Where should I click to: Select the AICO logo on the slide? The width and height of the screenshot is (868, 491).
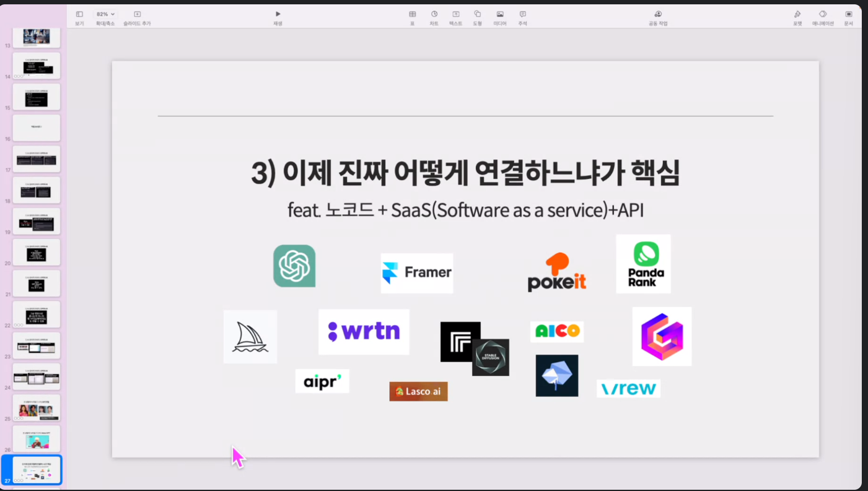[x=557, y=331]
